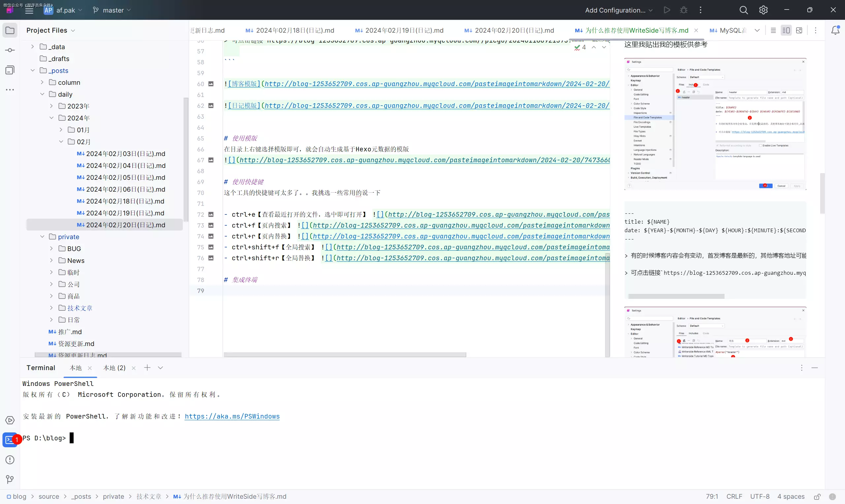This screenshot has width=845, height=504.
Task: Switch to the 本地 (2) terminal tab
Action: [114, 368]
